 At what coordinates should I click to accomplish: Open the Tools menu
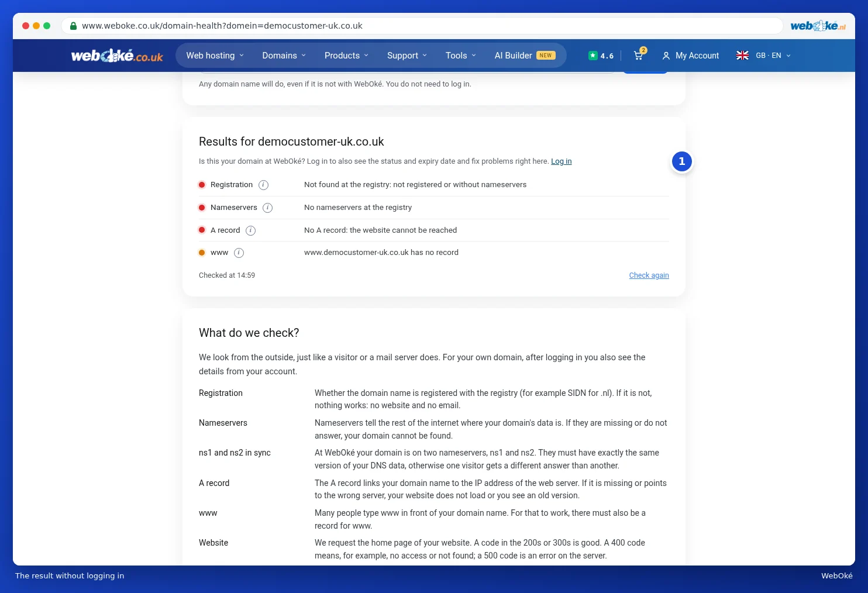coord(460,56)
